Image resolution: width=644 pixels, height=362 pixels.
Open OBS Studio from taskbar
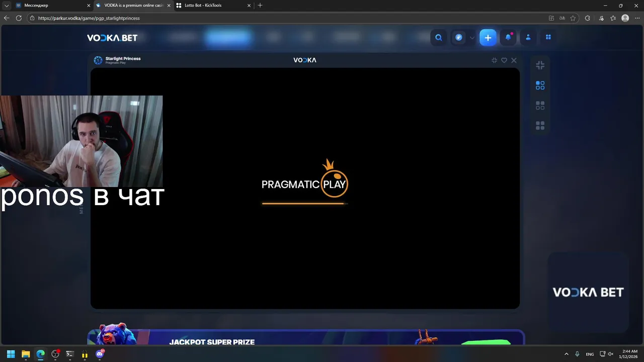(55, 354)
